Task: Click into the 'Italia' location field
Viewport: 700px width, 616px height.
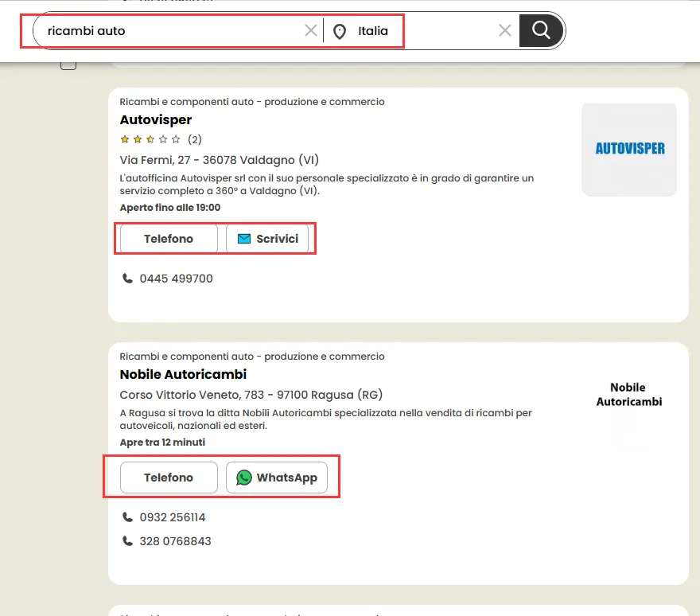Action: point(422,31)
